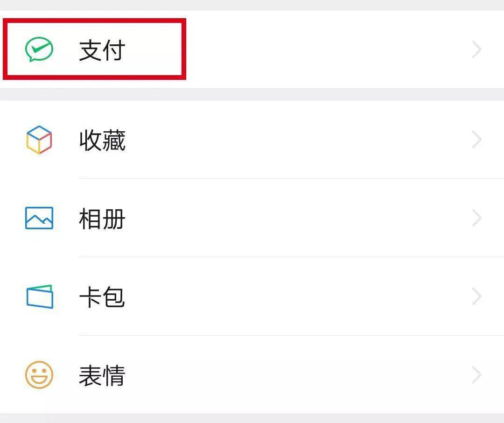504x423 pixels.
Task: Select the 卡包 label
Action: point(102,297)
